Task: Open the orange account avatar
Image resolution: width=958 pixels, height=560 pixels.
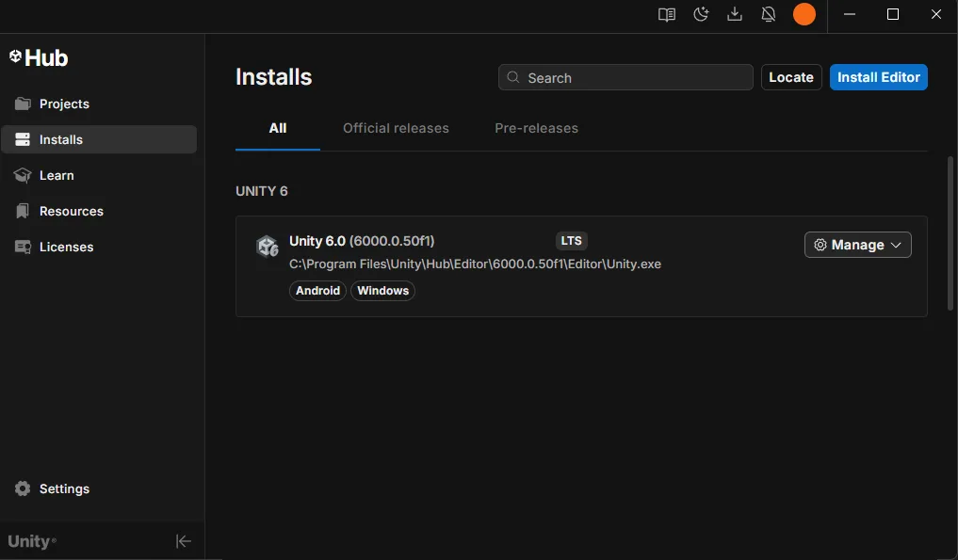Action: point(804,14)
